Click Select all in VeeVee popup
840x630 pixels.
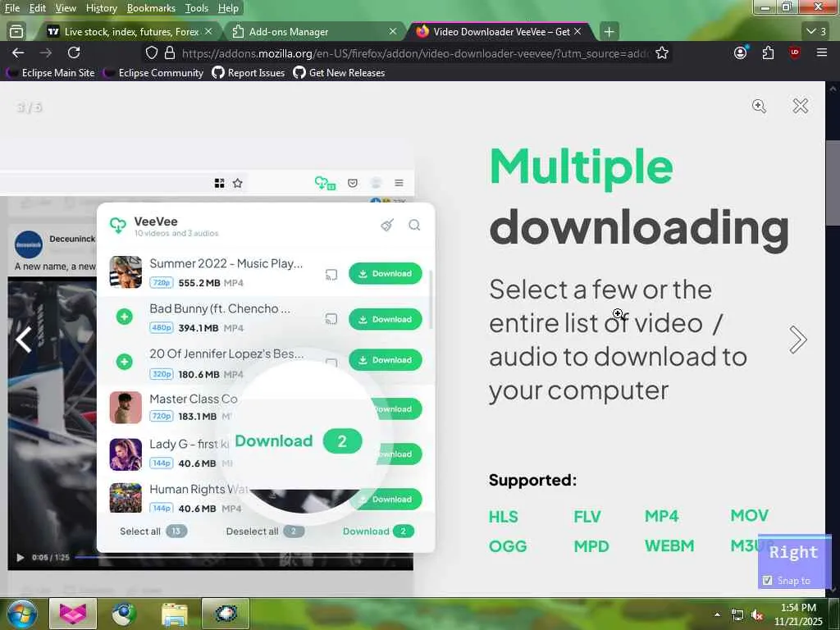153,531
